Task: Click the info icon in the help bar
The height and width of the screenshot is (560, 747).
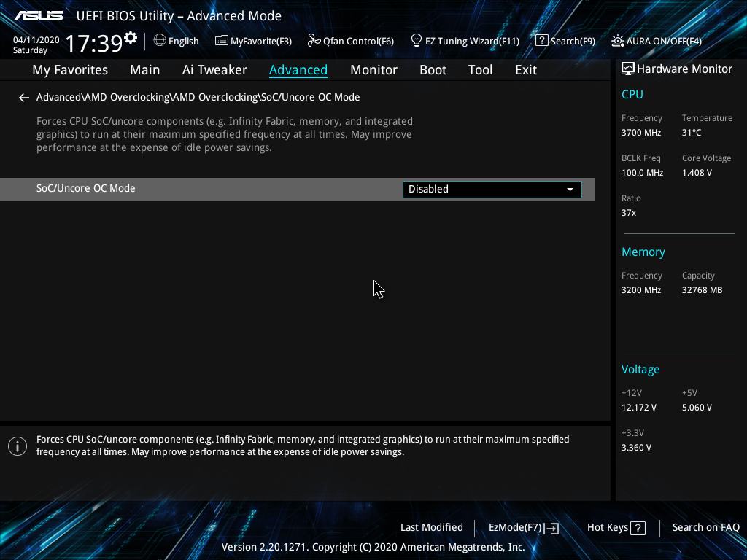Action: point(18,446)
